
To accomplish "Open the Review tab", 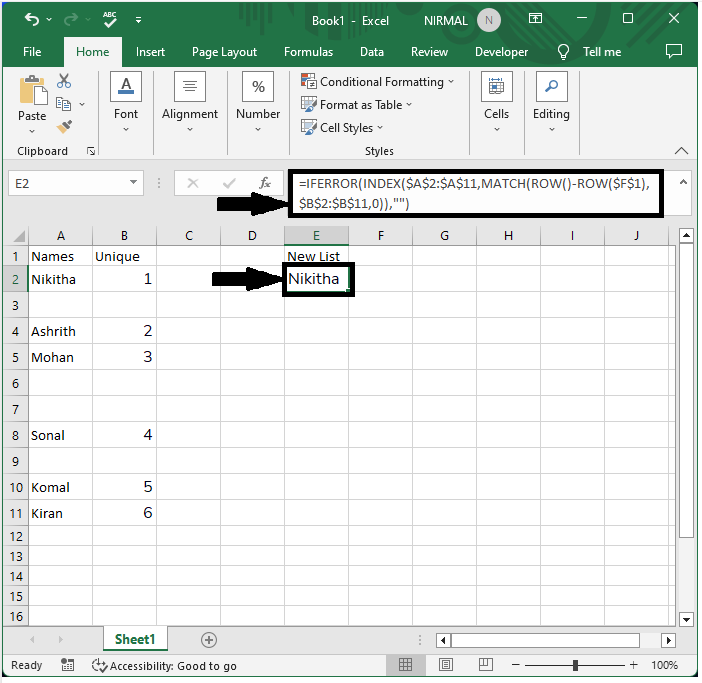I will 429,52.
